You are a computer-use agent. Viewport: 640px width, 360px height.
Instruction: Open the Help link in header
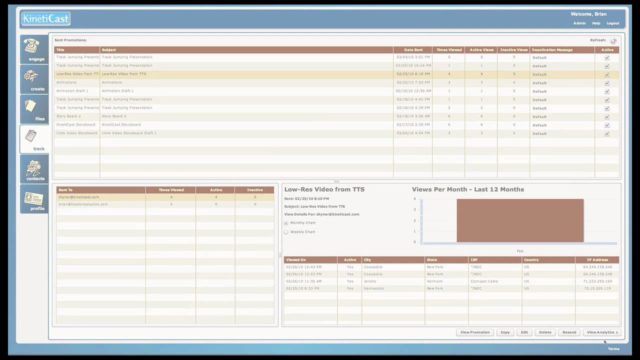(x=596, y=23)
